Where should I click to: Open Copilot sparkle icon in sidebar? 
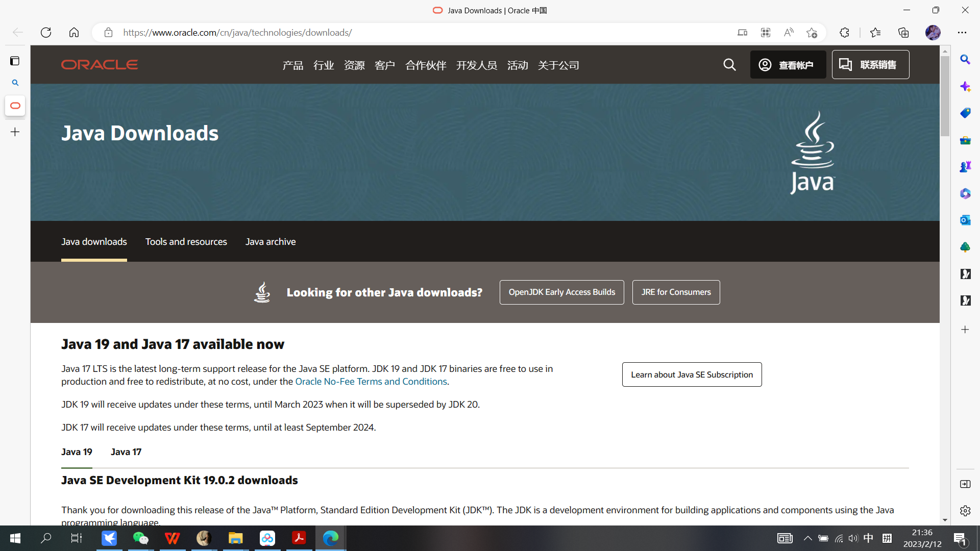[x=965, y=87]
